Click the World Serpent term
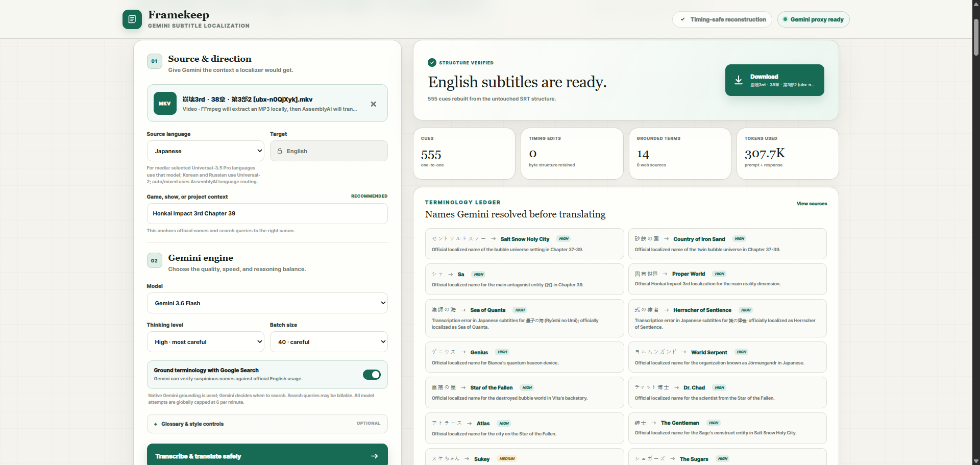Image resolution: width=980 pixels, height=465 pixels. point(709,352)
